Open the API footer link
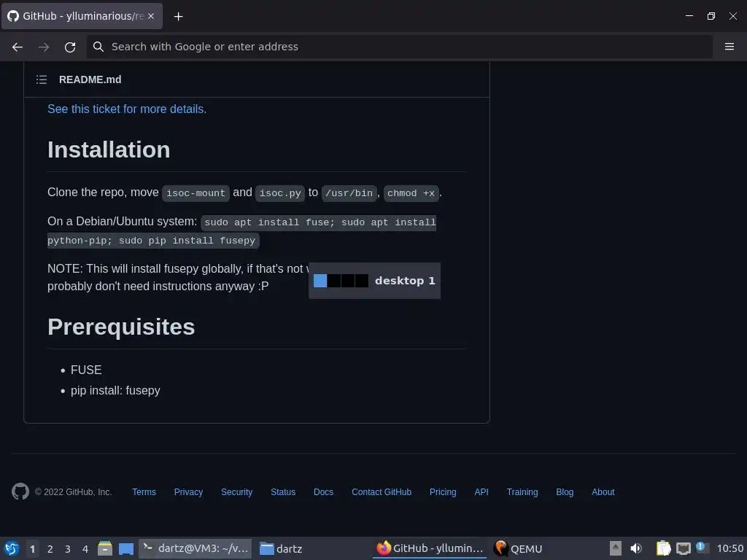This screenshot has height=560, width=747. click(481, 492)
